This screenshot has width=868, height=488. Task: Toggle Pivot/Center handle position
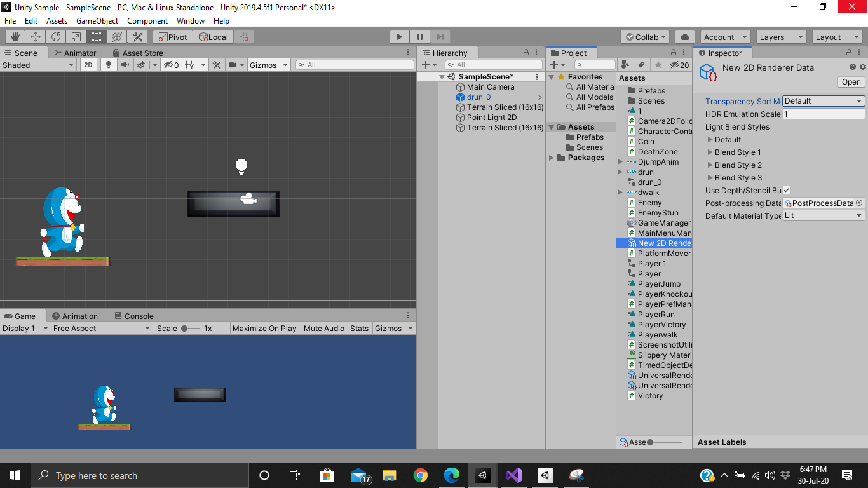point(172,37)
